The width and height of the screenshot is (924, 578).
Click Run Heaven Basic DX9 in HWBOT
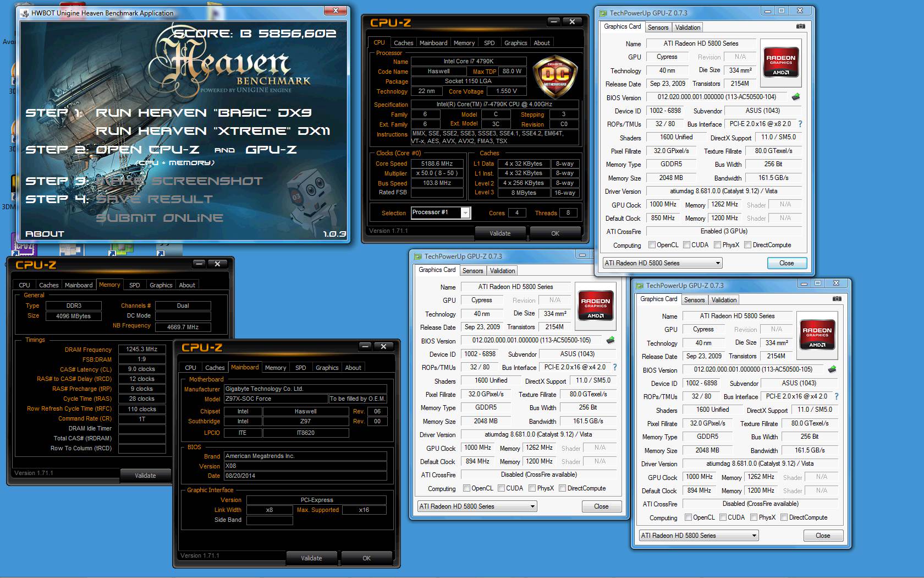[204, 113]
